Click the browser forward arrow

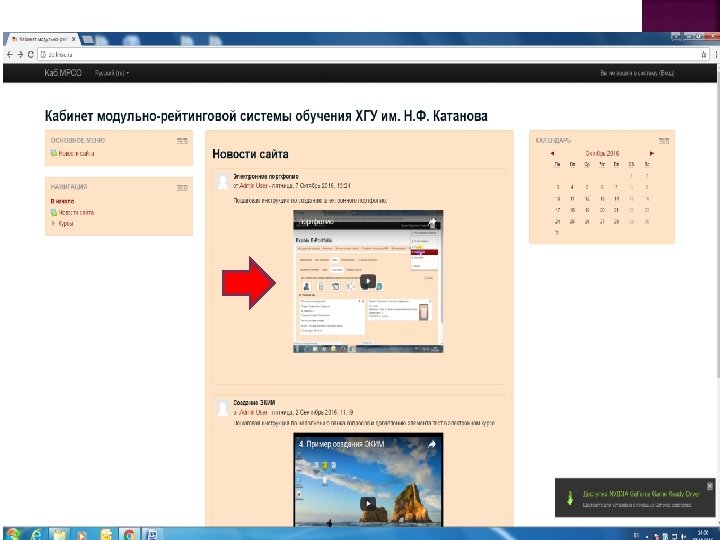tap(20, 54)
